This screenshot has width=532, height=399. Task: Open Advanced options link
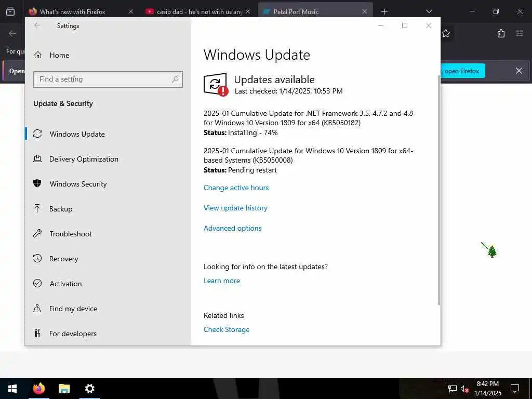[232, 229]
